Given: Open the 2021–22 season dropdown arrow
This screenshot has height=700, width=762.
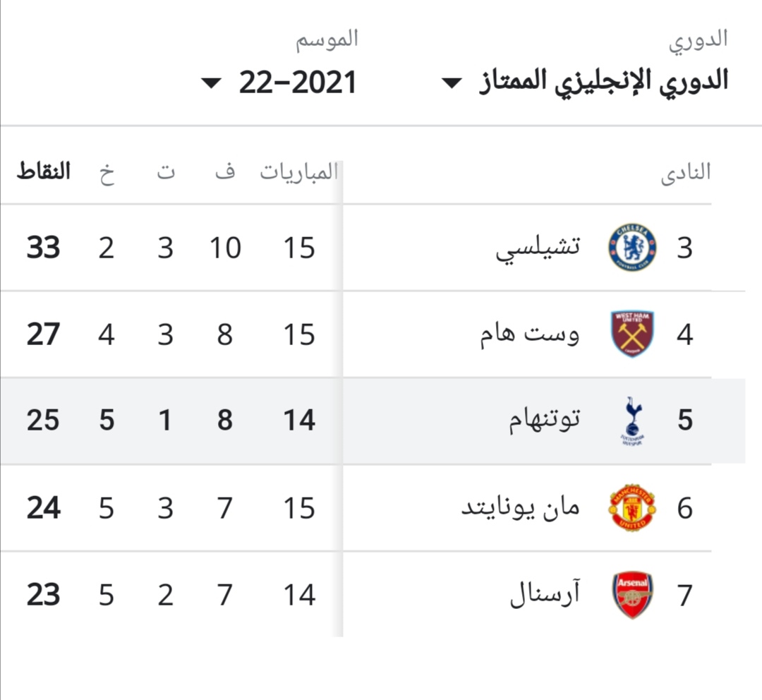Looking at the screenshot, I should [211, 83].
